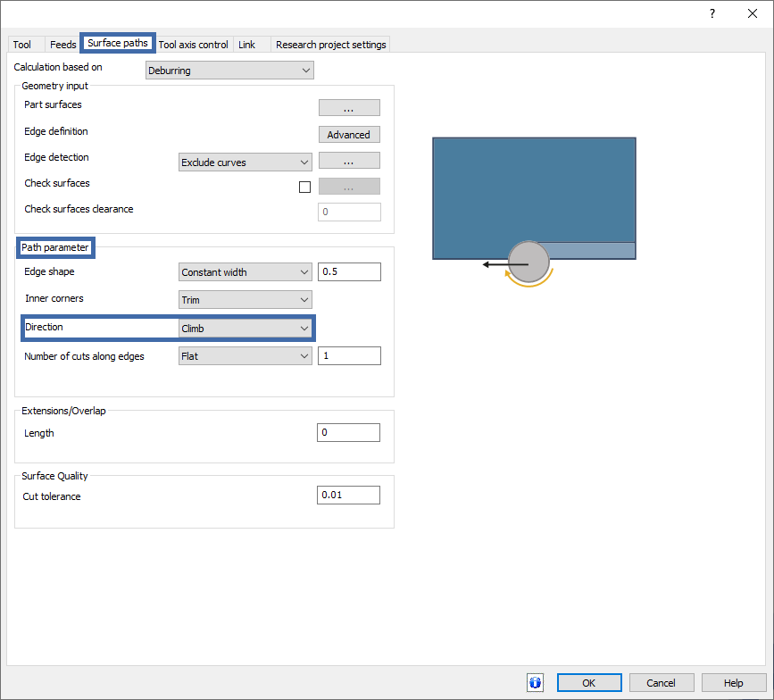774x700 pixels.
Task: Open the Tool axis control tab
Action: click(x=193, y=45)
